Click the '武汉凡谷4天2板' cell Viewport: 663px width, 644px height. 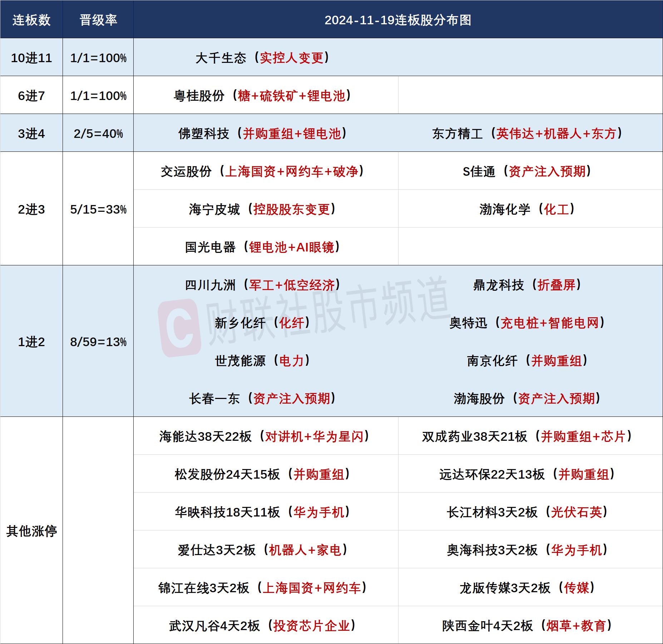(266, 626)
